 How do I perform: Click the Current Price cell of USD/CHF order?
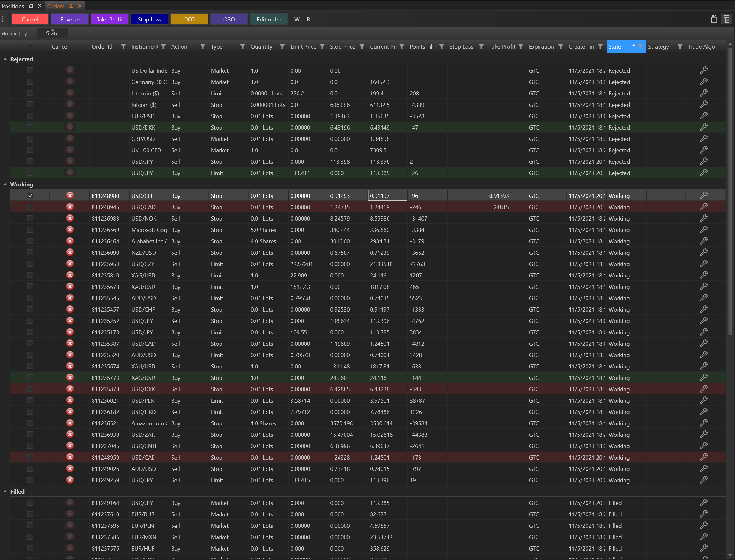pyautogui.click(x=387, y=195)
